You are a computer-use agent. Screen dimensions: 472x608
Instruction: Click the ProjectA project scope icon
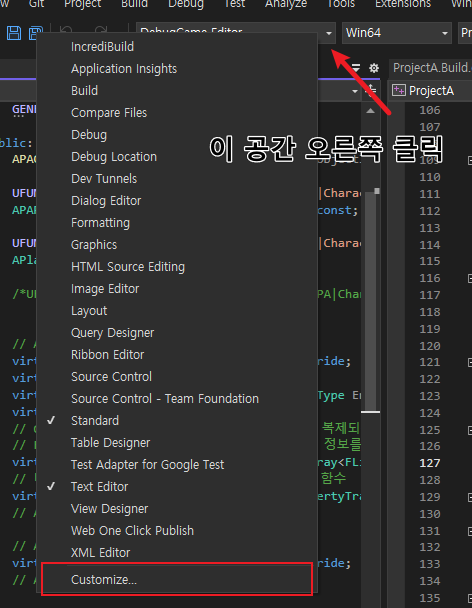point(398,90)
